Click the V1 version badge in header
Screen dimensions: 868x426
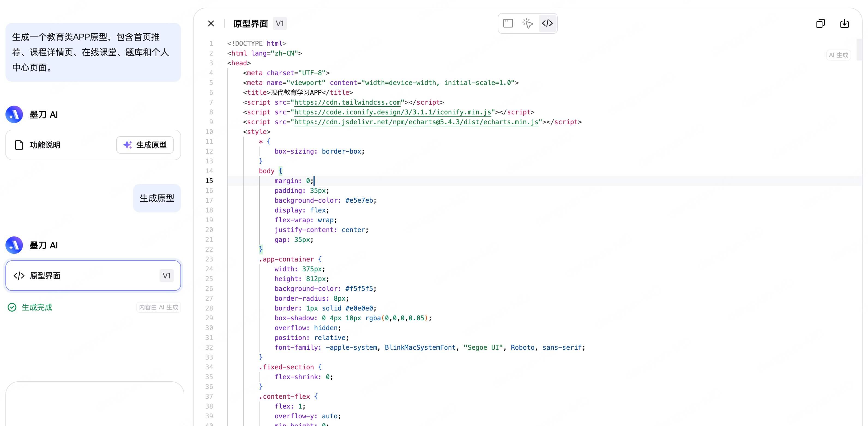pos(280,24)
